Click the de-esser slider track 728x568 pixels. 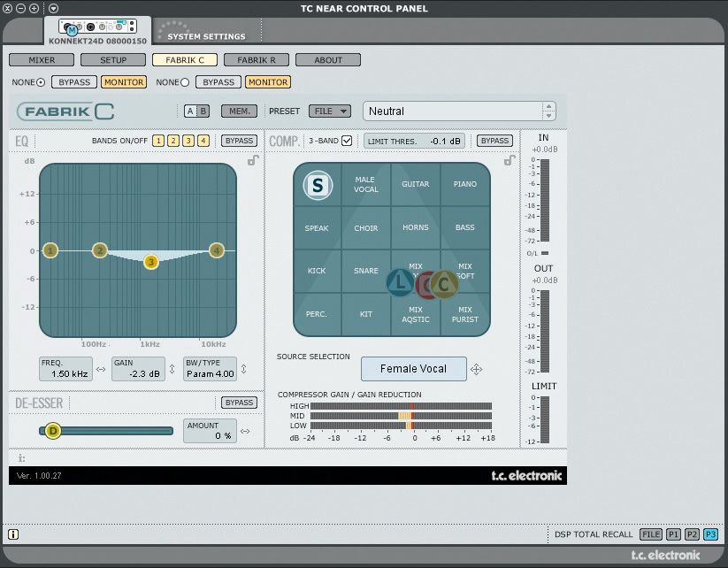(107, 431)
